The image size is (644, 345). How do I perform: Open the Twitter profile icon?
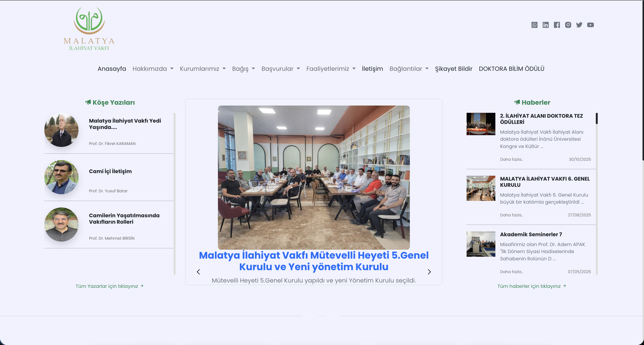(x=580, y=25)
